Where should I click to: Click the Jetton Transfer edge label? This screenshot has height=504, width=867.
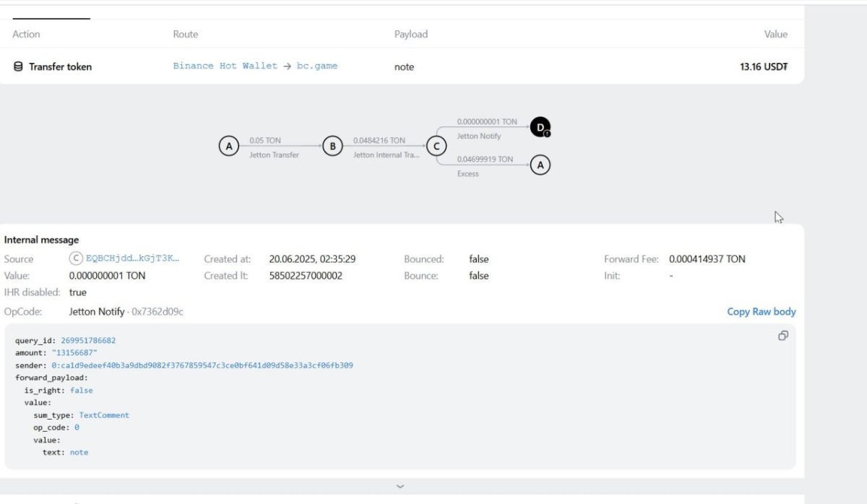pos(275,155)
